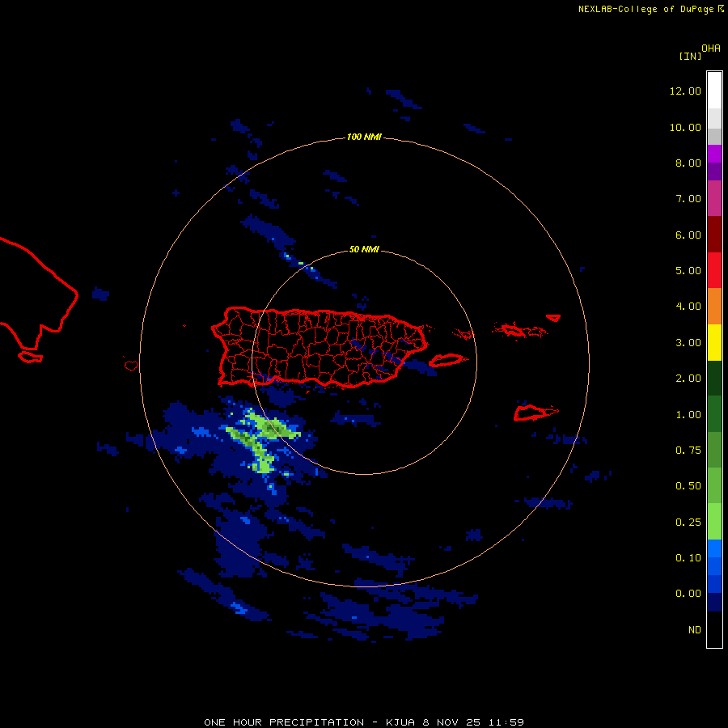Click the NEXLAB-College of DuPage credit text

click(651, 9)
